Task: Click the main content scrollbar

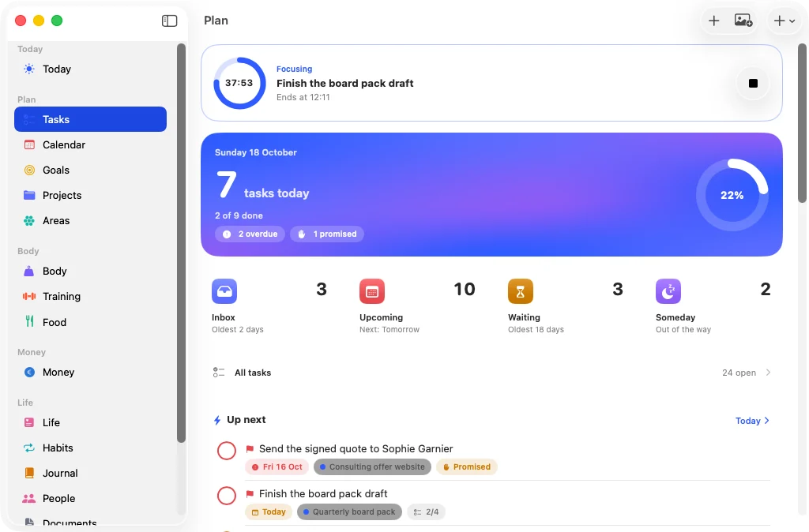Action: pos(803,123)
